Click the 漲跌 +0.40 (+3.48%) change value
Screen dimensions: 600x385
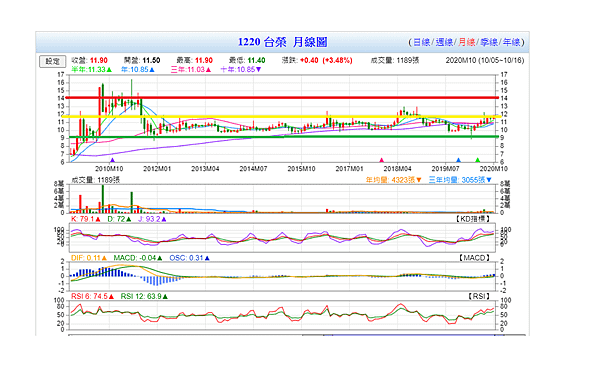[x=317, y=60]
